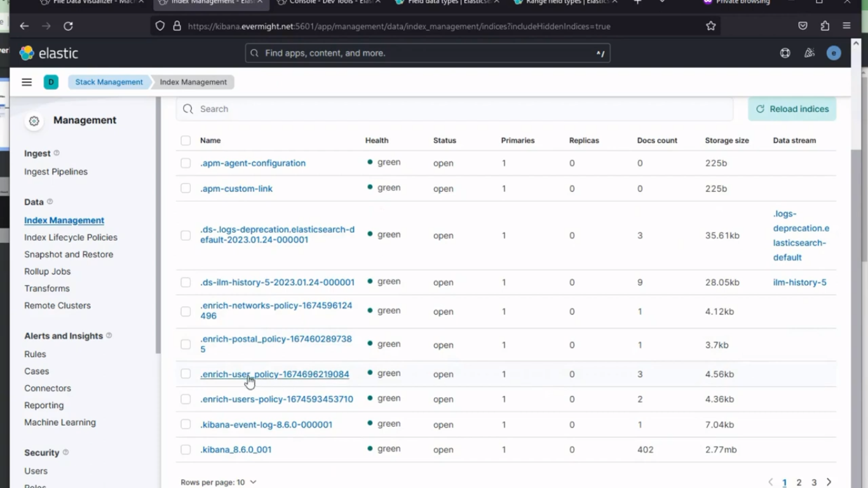Open Rows per page dropdown
The width and height of the screenshot is (868, 488).
point(219,482)
